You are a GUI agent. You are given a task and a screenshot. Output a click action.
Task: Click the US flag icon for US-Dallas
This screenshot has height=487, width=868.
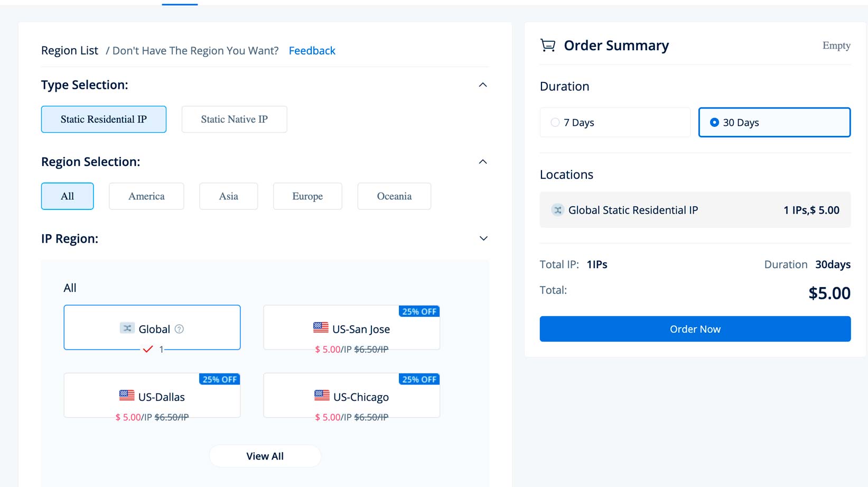coord(127,396)
